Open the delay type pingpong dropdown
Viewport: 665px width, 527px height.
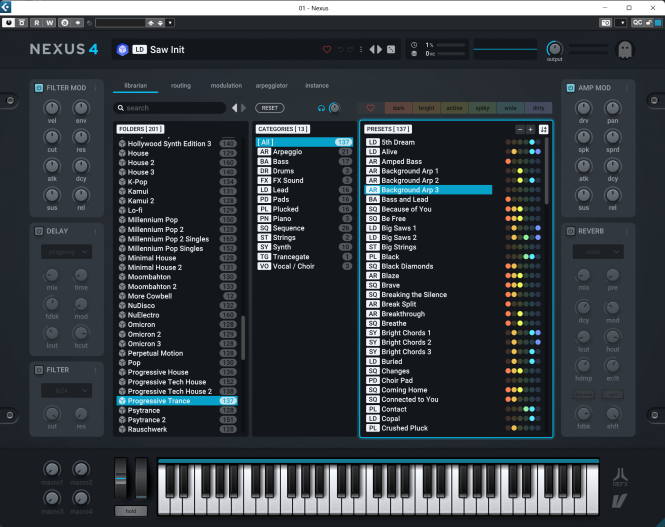[67, 252]
